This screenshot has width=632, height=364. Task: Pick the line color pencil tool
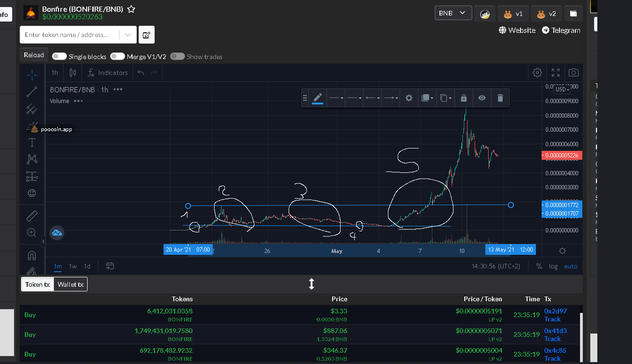click(318, 98)
